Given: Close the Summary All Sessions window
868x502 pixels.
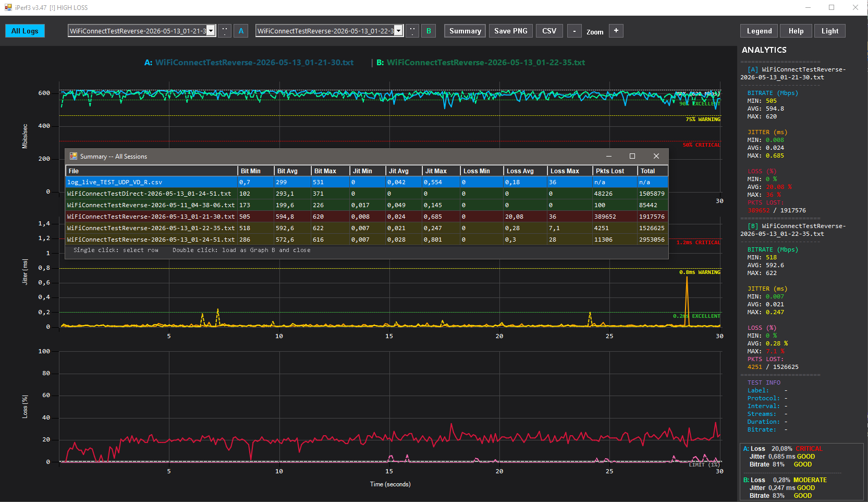Looking at the screenshot, I should pyautogui.click(x=656, y=156).
